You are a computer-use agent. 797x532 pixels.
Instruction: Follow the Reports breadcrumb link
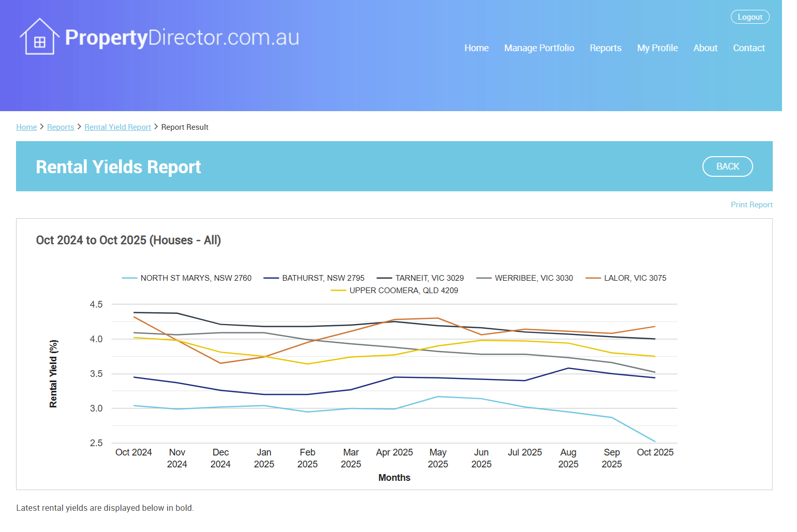coord(61,127)
